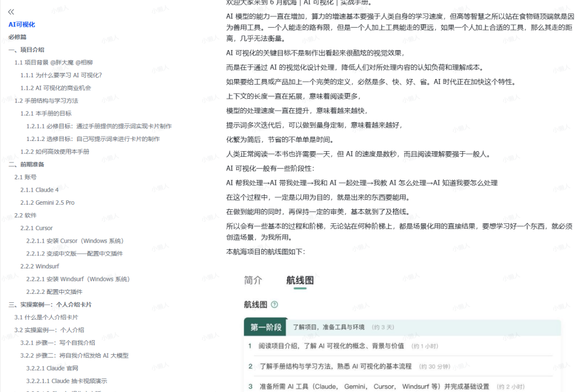This screenshot has height=392, width=578.
Task: Open 2.2.1.2 变成中文版——配置中文插件
Action: [75, 253]
